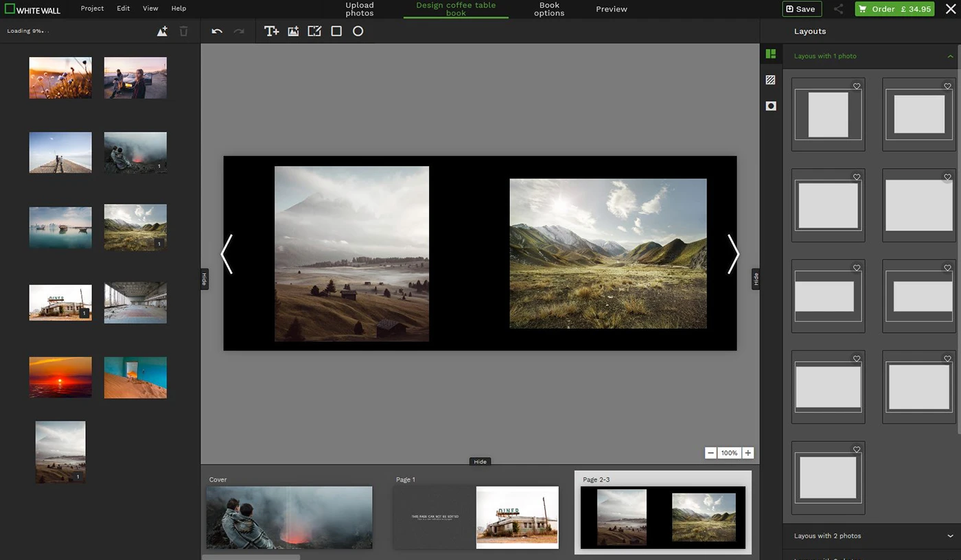This screenshot has height=560, width=961.
Task: Open the Layouts panel icon in the sidebar
Action: (x=771, y=54)
